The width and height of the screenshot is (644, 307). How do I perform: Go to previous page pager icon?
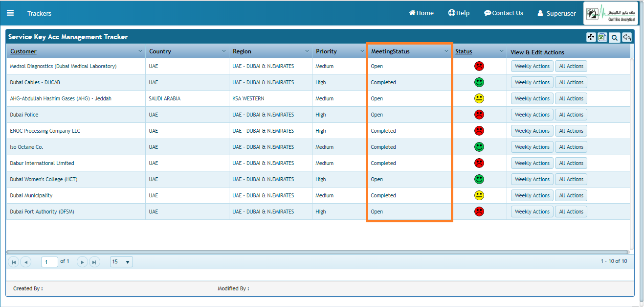click(26, 262)
